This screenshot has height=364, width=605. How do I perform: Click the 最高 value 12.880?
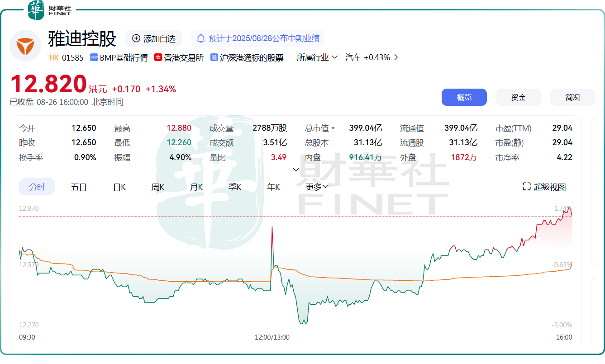[179, 128]
